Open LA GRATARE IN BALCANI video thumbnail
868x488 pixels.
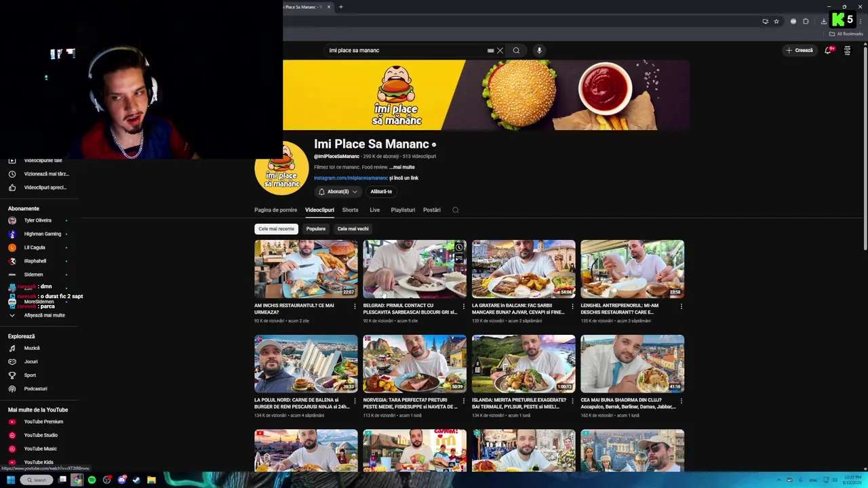(x=524, y=269)
